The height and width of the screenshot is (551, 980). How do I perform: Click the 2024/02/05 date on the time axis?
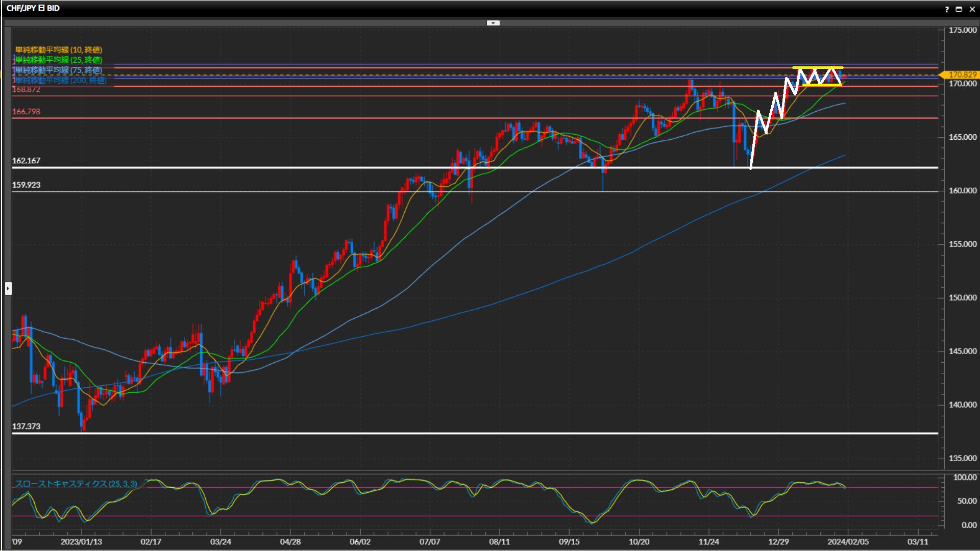click(848, 542)
